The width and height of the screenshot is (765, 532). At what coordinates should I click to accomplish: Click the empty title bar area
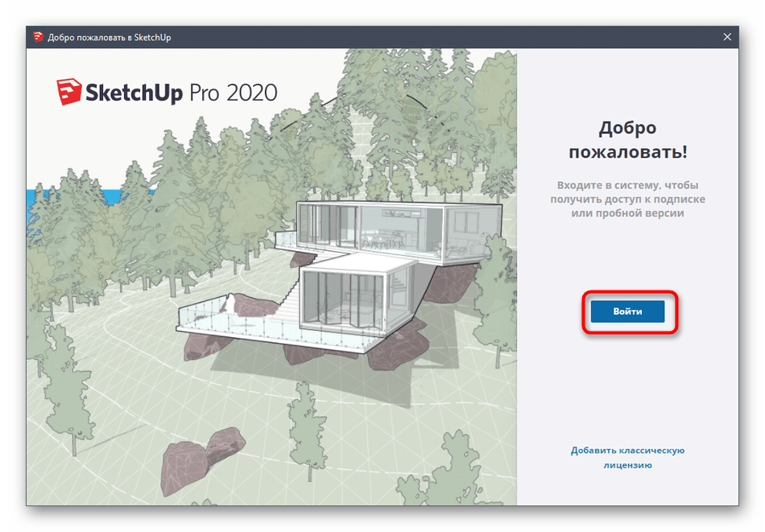(443, 37)
